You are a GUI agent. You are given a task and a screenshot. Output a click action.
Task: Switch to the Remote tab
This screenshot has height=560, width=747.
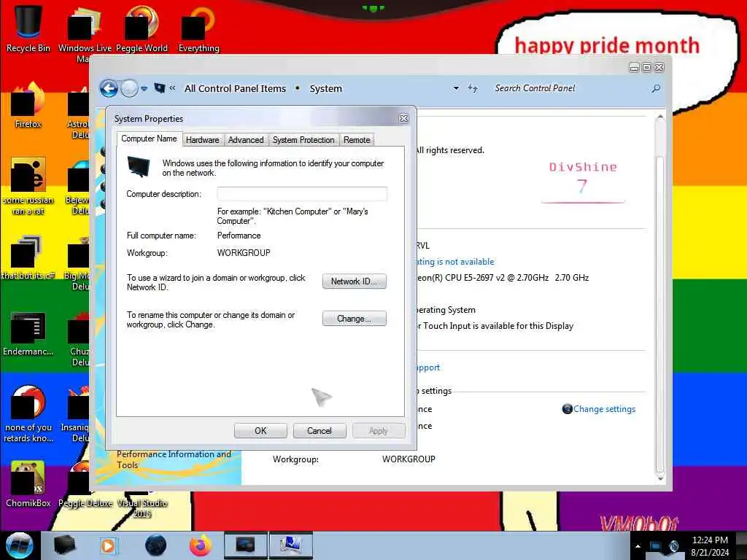click(x=357, y=139)
